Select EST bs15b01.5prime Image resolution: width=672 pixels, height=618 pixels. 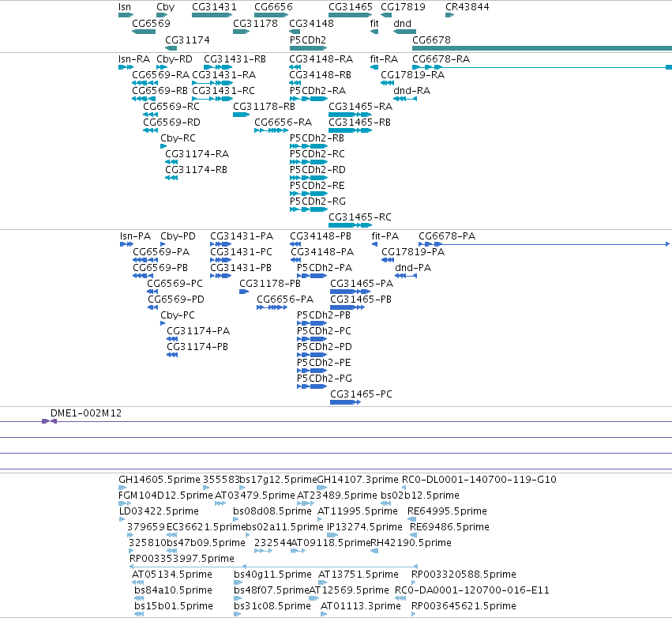(139, 614)
